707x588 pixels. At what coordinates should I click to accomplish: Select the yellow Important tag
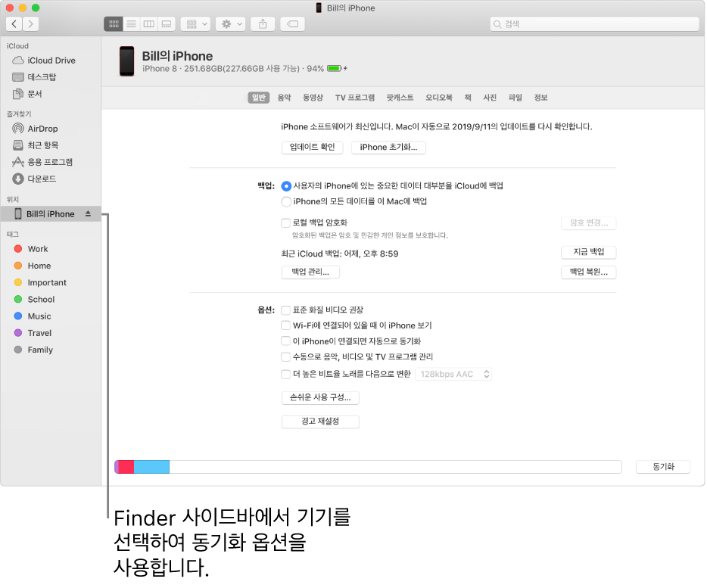pyautogui.click(x=51, y=283)
